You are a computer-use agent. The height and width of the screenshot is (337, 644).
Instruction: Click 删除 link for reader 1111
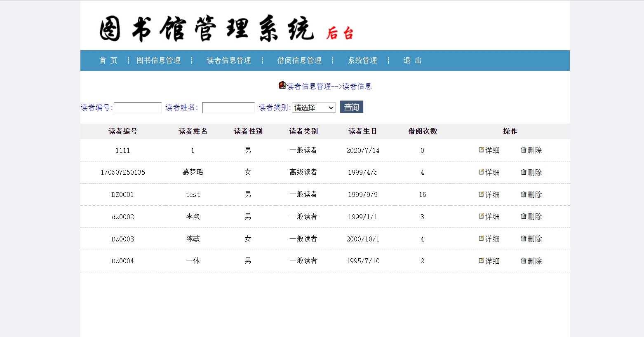[x=535, y=150]
